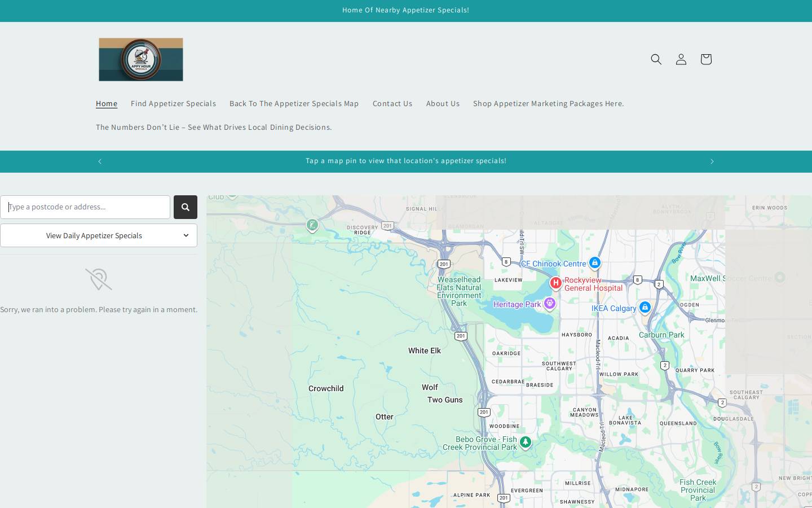This screenshot has width=812, height=508.
Task: Open Shop Appetizer Marketing Packages Here
Action: (549, 103)
